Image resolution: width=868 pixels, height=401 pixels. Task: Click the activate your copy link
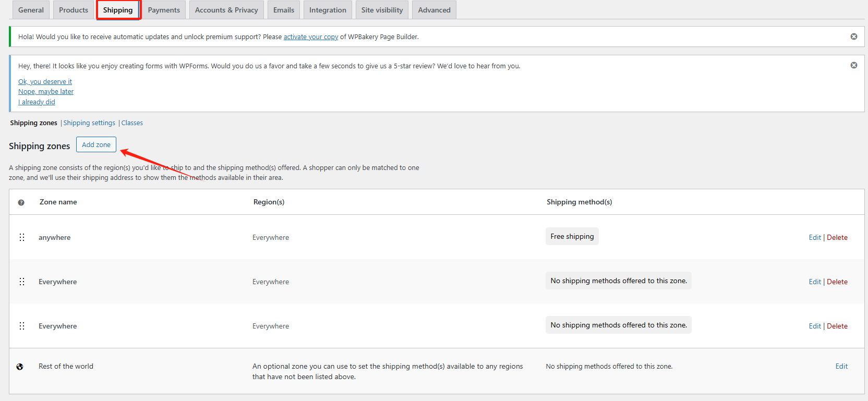[x=311, y=37]
